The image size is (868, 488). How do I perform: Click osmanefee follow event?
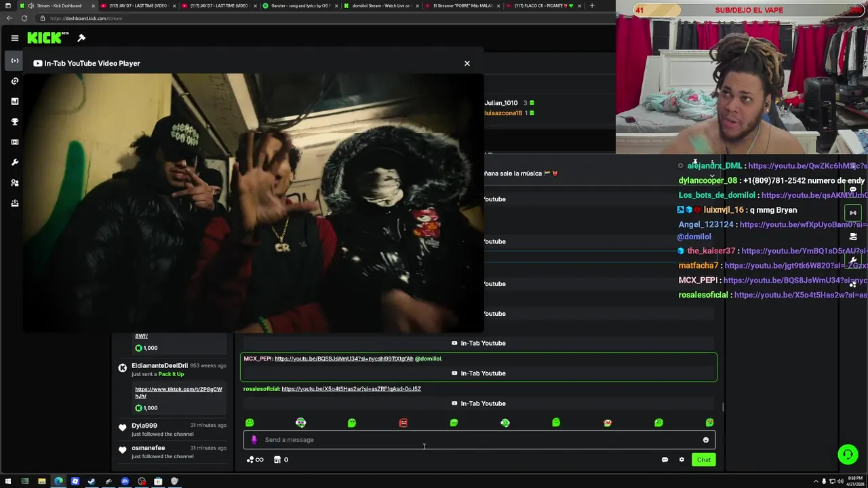coord(172,452)
